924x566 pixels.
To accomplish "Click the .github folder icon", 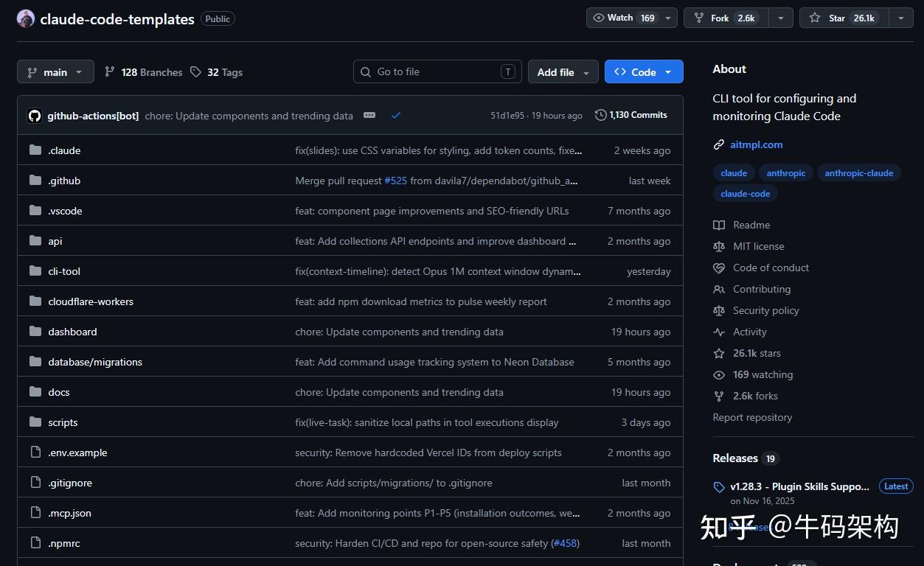I will tap(35, 181).
